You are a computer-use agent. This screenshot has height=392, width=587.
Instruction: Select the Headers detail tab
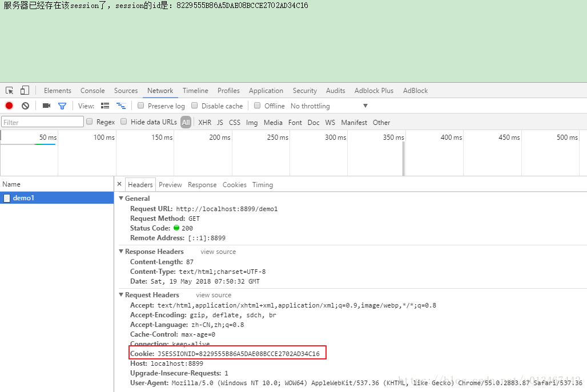click(x=140, y=184)
